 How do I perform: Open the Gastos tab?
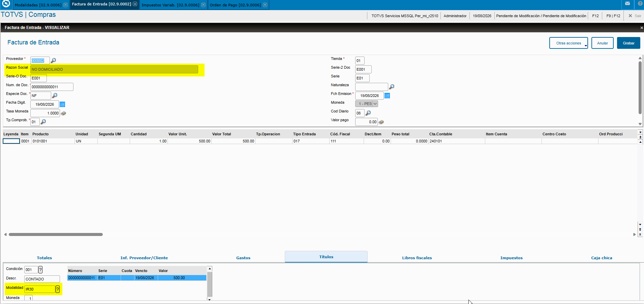[243, 258]
